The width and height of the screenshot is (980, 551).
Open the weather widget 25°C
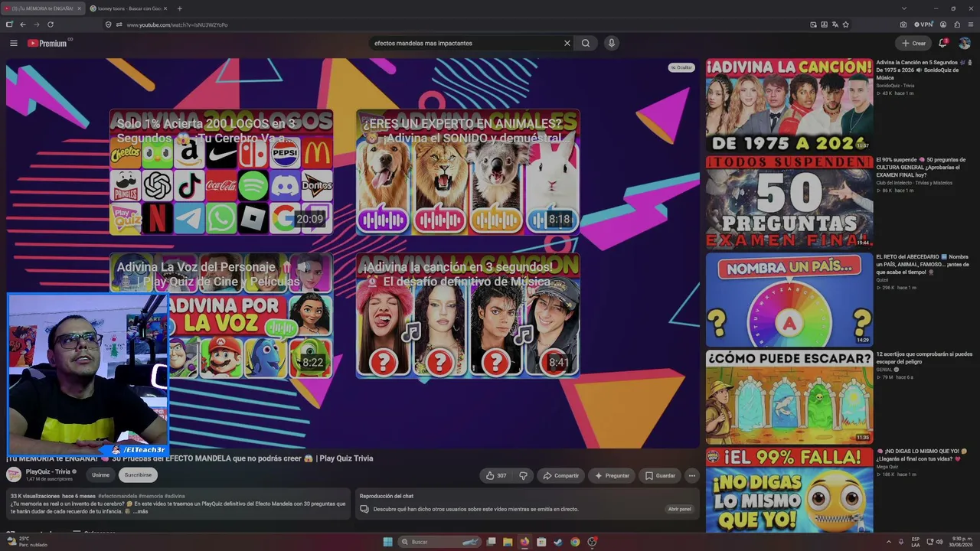coord(27,542)
